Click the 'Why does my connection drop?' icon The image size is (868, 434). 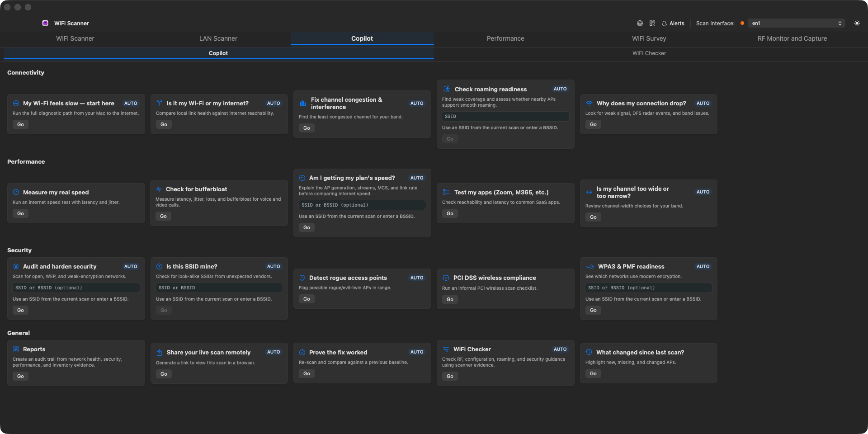pos(589,103)
